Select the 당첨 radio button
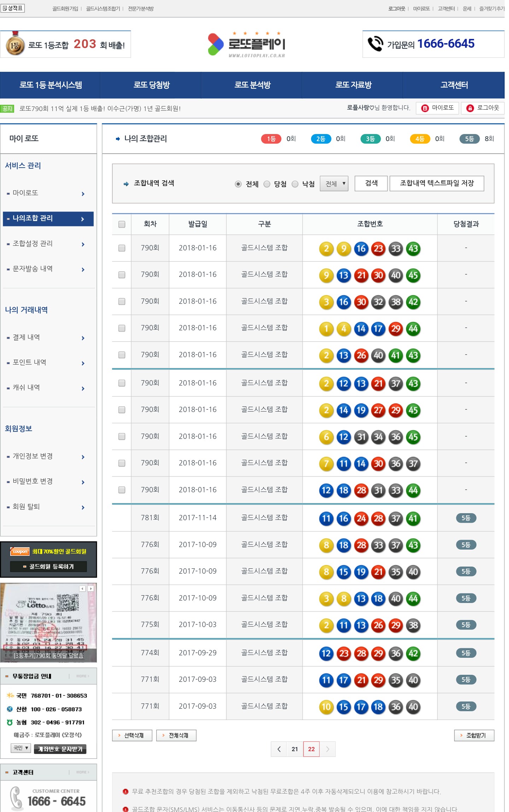This screenshot has height=812, width=509. (x=267, y=184)
